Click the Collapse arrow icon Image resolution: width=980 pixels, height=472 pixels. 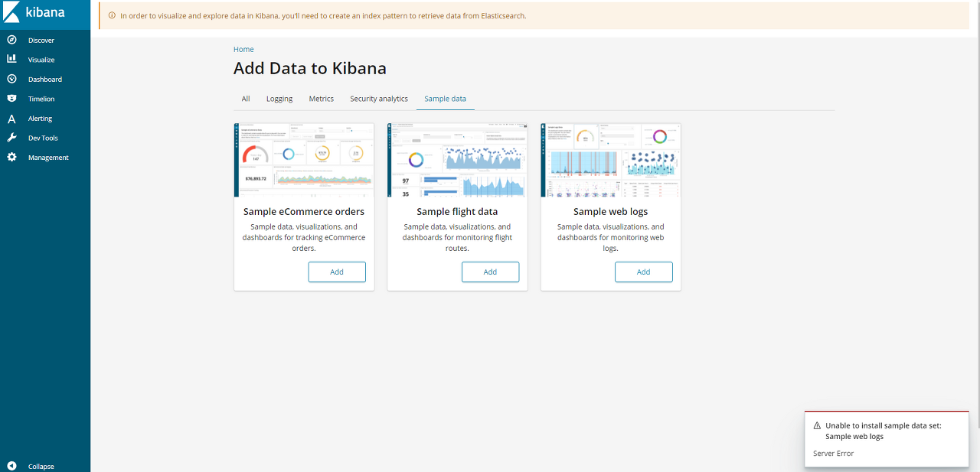[x=11, y=466]
